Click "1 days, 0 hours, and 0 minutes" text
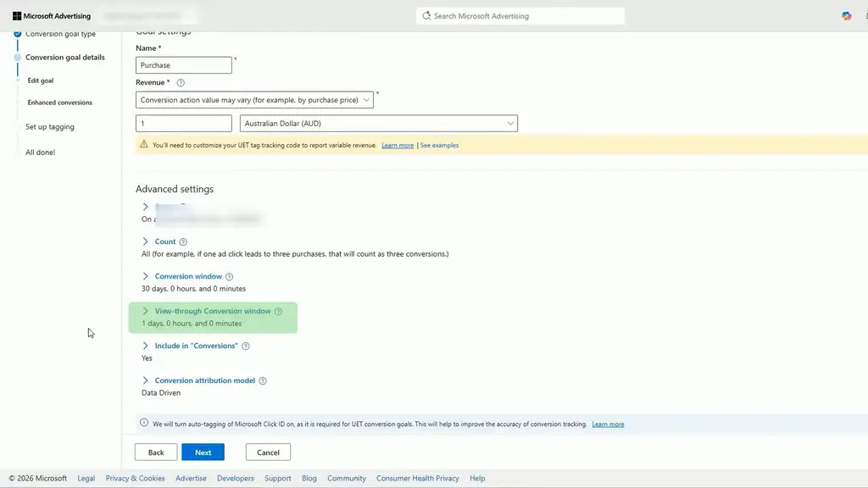 (192, 324)
